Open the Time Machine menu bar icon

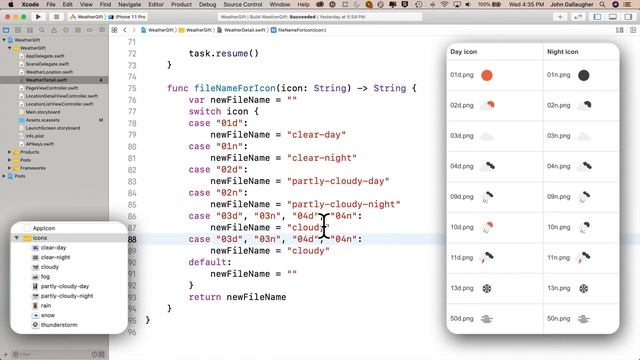tap(418, 4)
